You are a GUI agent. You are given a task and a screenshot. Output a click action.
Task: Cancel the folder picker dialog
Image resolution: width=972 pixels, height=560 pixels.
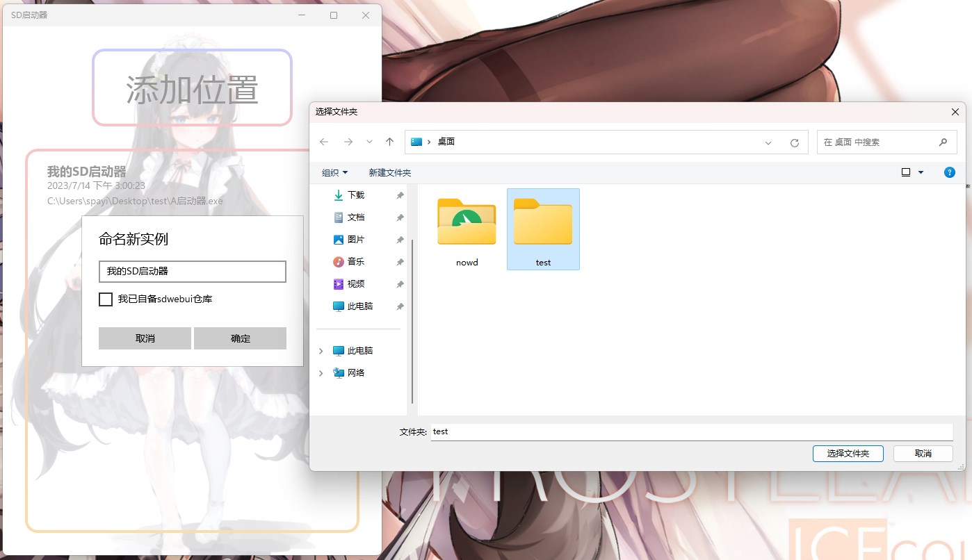(923, 454)
